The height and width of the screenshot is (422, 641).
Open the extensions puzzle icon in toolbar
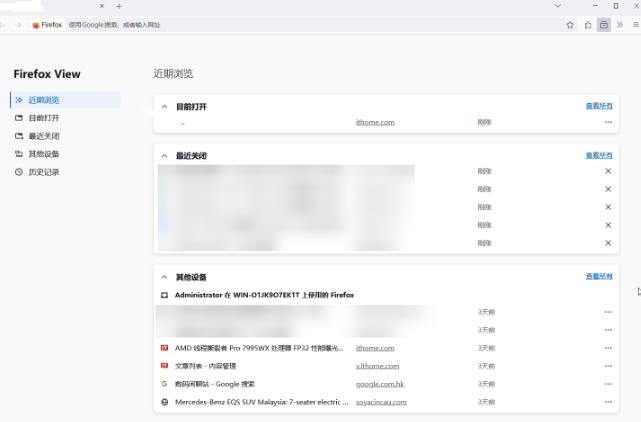click(x=588, y=25)
